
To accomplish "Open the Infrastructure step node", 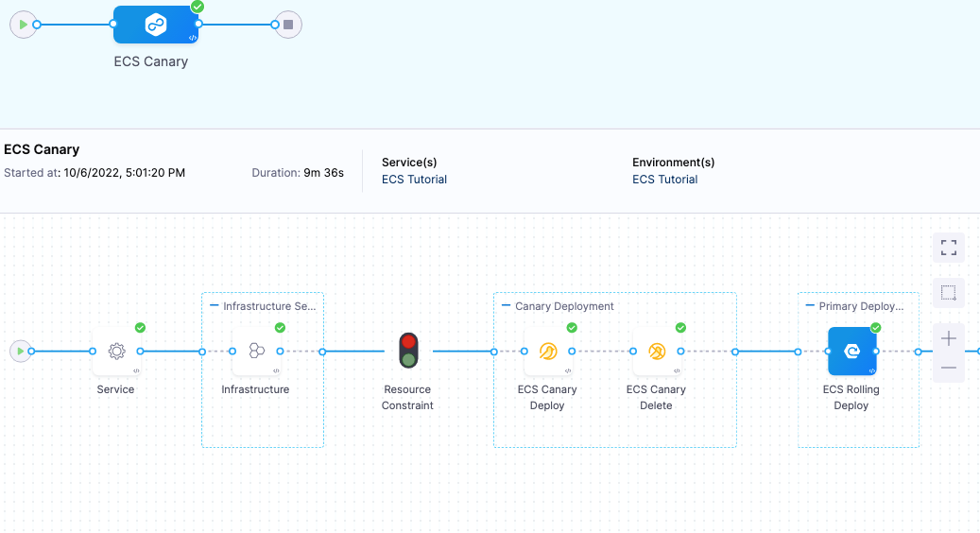I will [256, 352].
